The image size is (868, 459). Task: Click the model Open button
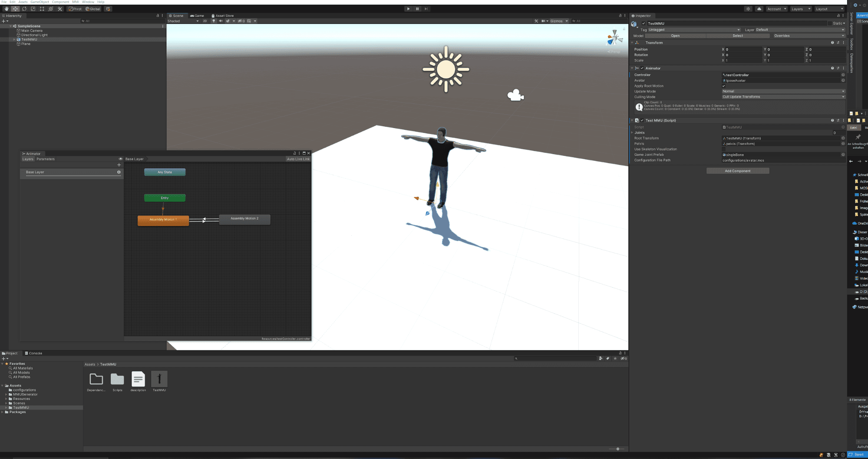[675, 36]
